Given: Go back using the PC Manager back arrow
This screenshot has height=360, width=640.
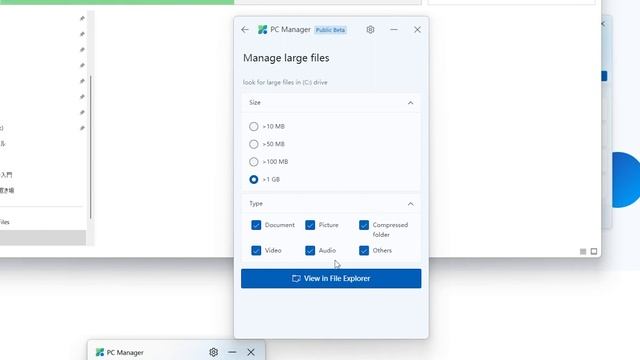Looking at the screenshot, I should coord(245,30).
